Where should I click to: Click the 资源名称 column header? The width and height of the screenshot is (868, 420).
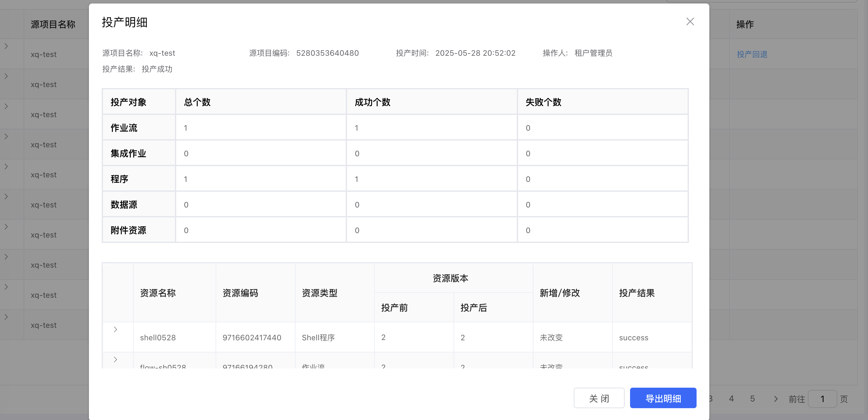click(x=158, y=293)
